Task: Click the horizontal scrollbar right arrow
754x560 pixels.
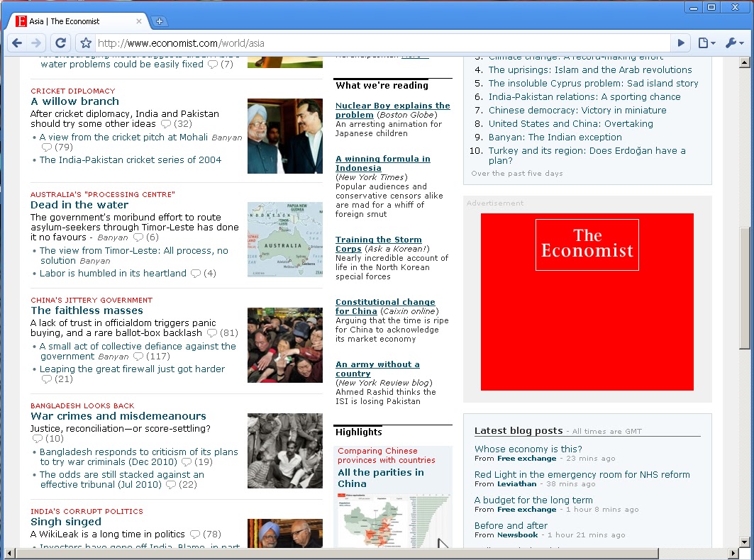Action: coord(734,554)
